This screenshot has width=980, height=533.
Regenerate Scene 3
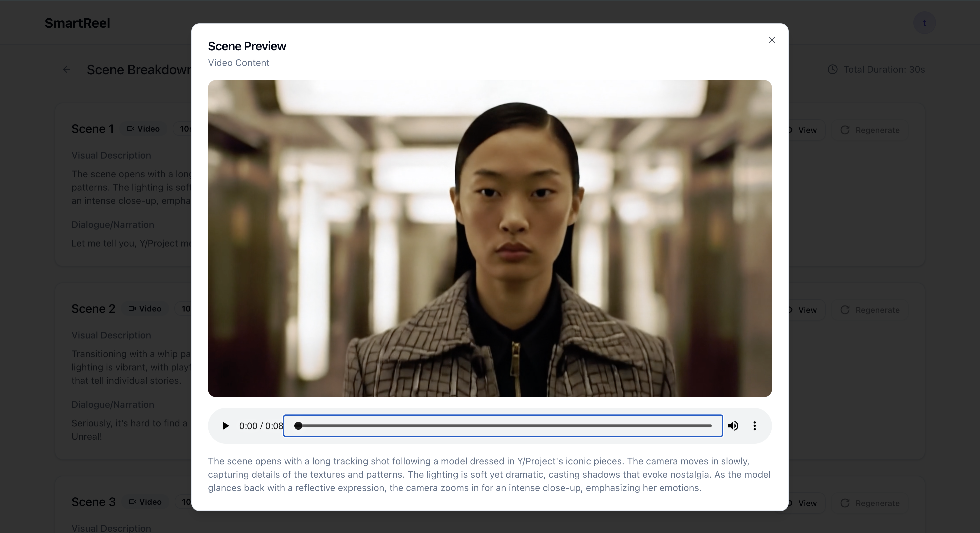point(870,503)
